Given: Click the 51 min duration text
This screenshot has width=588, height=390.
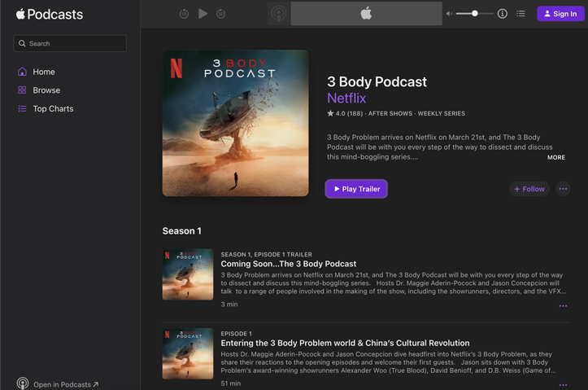Looking at the screenshot, I should click(x=231, y=383).
